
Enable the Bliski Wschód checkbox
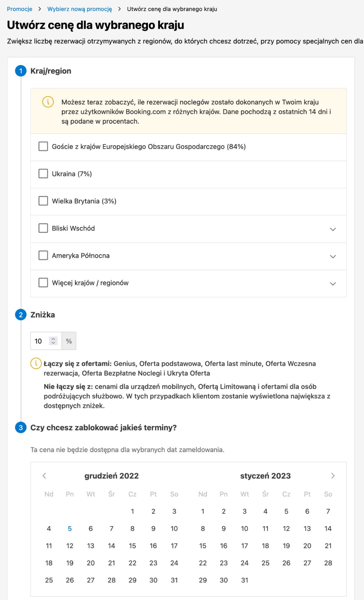pos(43,228)
